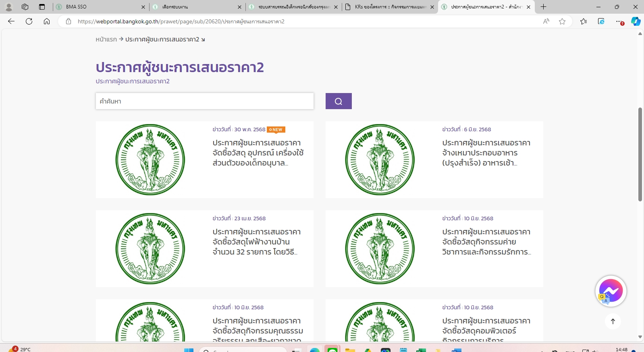
Task: Click emblem thumbnail of จัดซื้อวัสดุกิจกรรมค่ายวิชาการ card
Action: [x=380, y=248]
